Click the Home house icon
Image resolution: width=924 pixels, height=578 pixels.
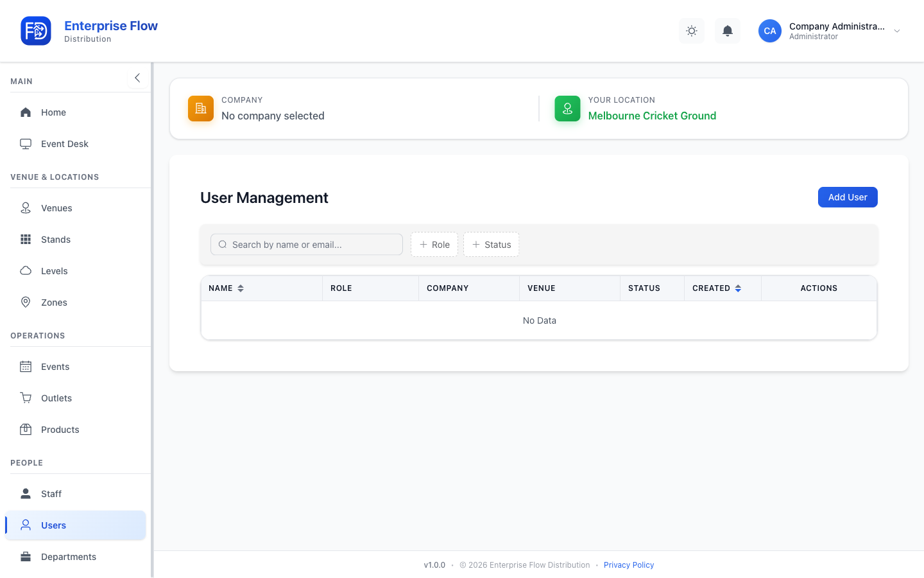click(x=26, y=112)
